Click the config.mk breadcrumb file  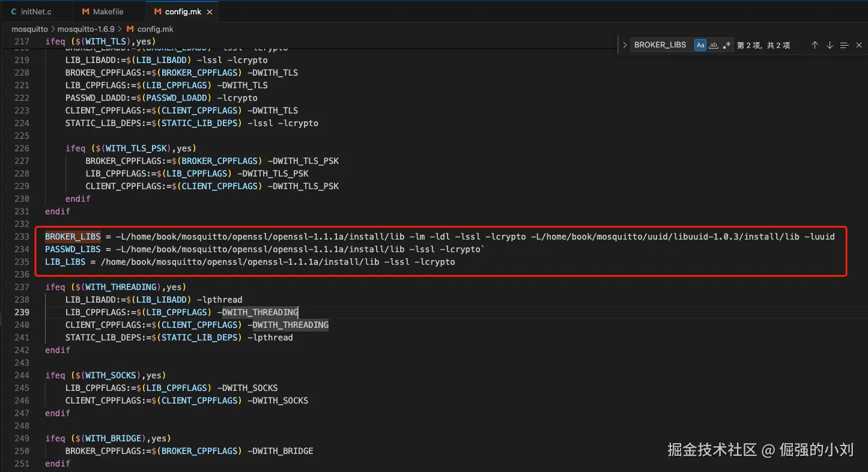[x=155, y=29]
